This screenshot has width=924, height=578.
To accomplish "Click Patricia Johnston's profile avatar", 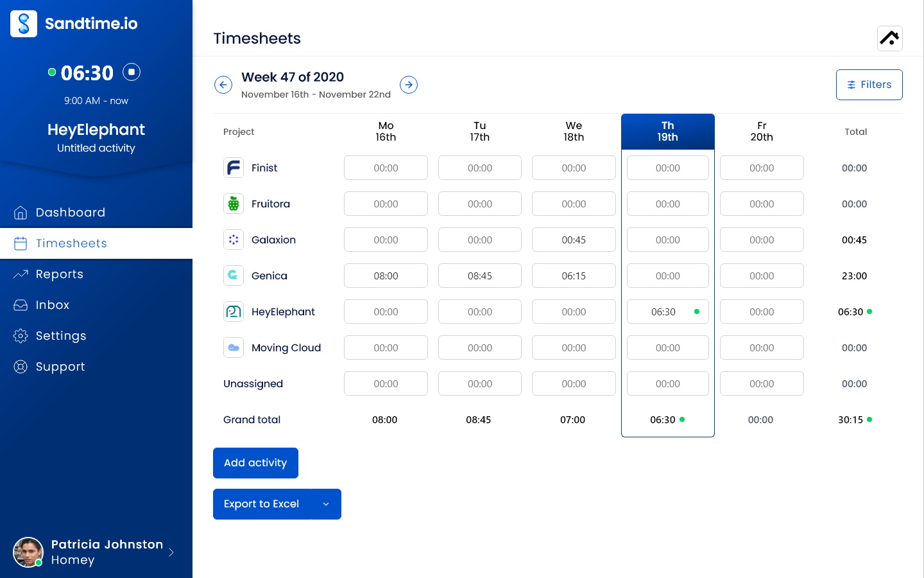I will coord(28,552).
